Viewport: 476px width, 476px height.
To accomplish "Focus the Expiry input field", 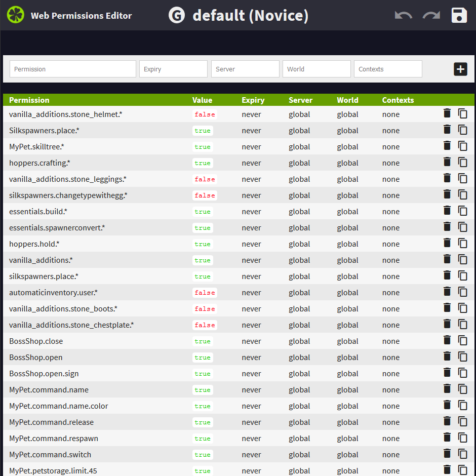I will pos(173,69).
